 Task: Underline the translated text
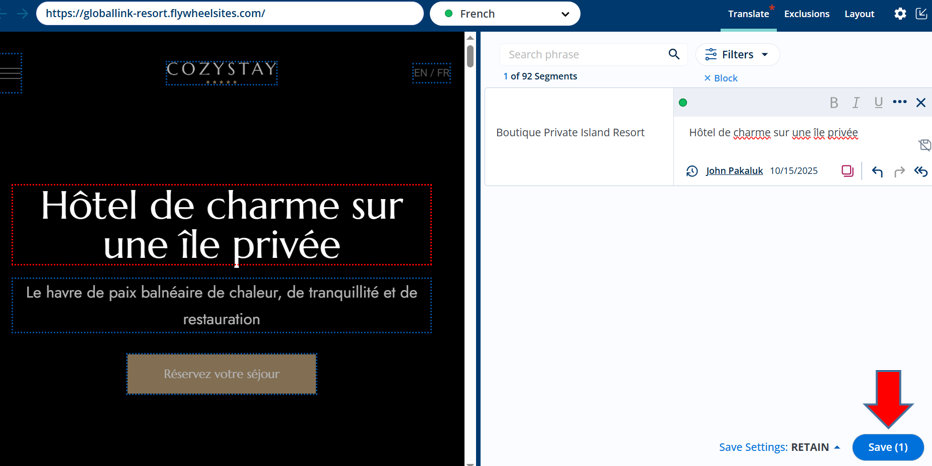click(878, 103)
